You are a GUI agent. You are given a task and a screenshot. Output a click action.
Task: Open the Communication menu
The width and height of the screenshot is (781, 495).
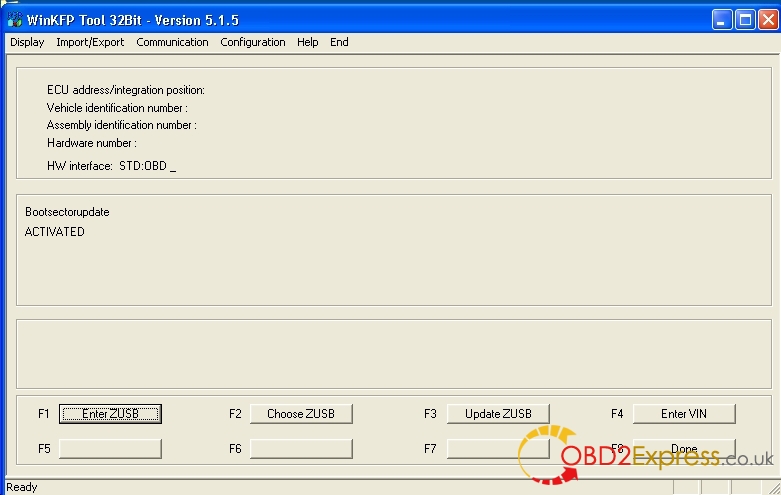[x=172, y=42]
